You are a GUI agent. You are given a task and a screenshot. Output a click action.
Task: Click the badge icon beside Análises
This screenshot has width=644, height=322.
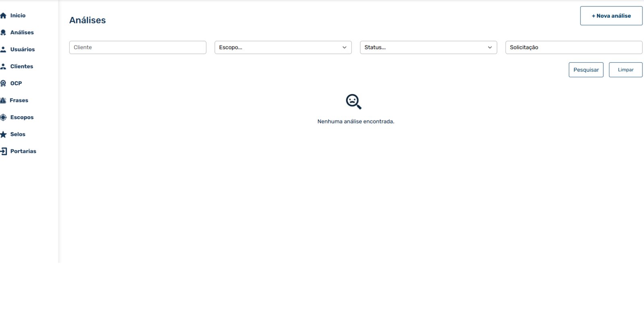click(x=3, y=33)
